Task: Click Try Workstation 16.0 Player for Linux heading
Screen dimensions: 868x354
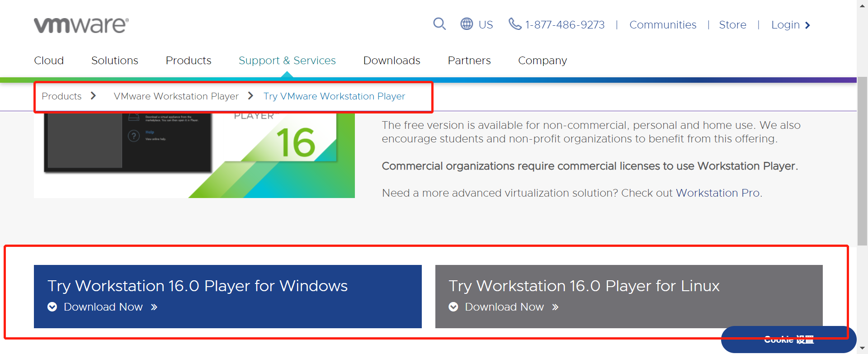Action: [x=584, y=286]
